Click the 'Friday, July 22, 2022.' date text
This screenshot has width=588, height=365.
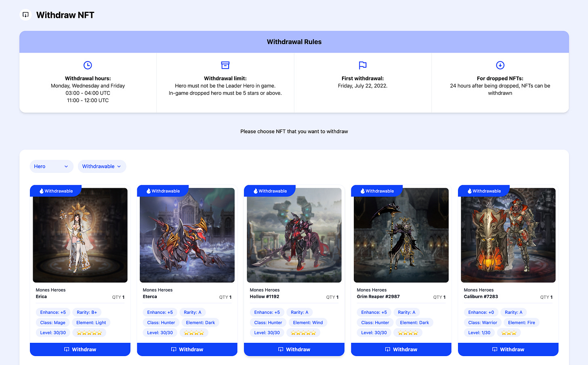tap(363, 86)
